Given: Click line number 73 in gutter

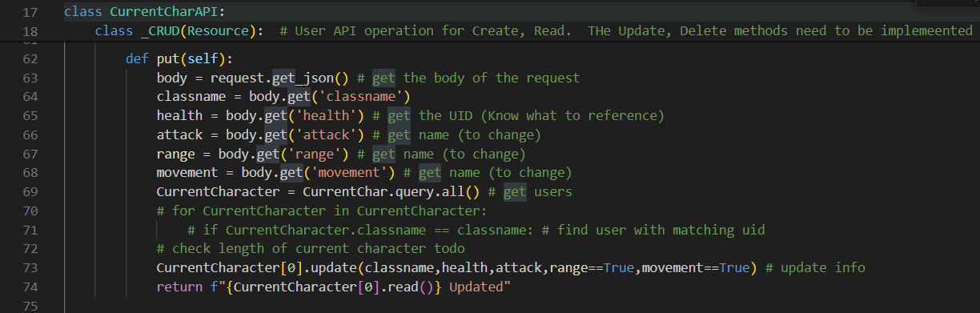Looking at the screenshot, I should point(30,267).
